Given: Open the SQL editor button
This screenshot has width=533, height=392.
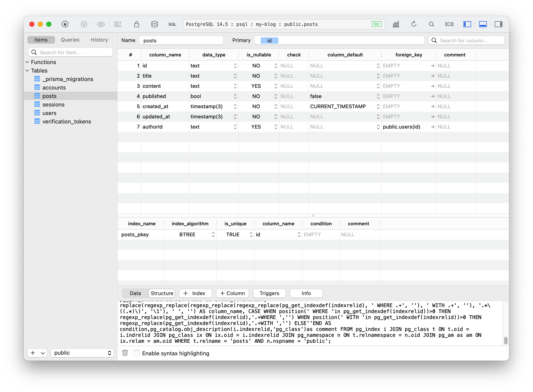Looking at the screenshot, I should tap(172, 24).
